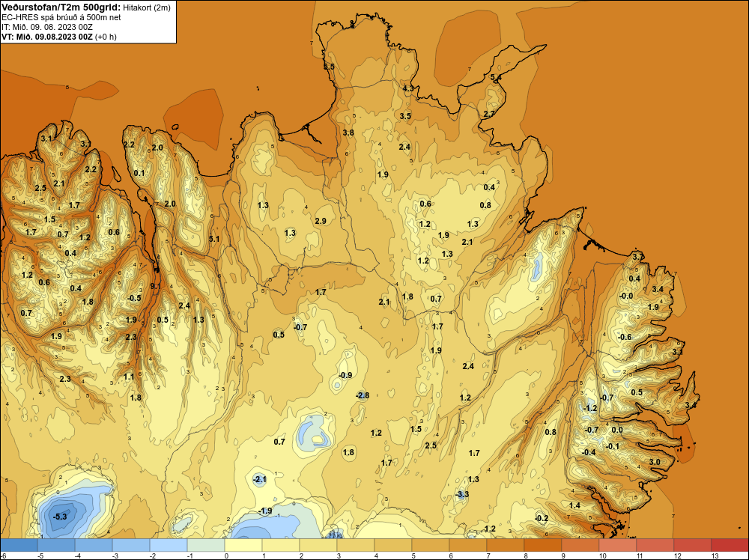Click the 9.1 temperature value
749x560 pixels.
[x=155, y=286]
